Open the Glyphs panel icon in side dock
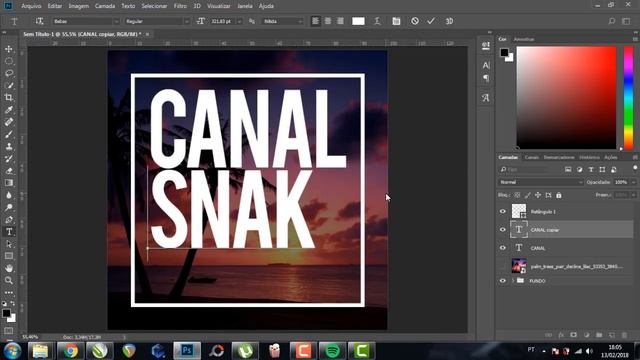Image resolution: width=640 pixels, height=360 pixels. tap(486, 98)
